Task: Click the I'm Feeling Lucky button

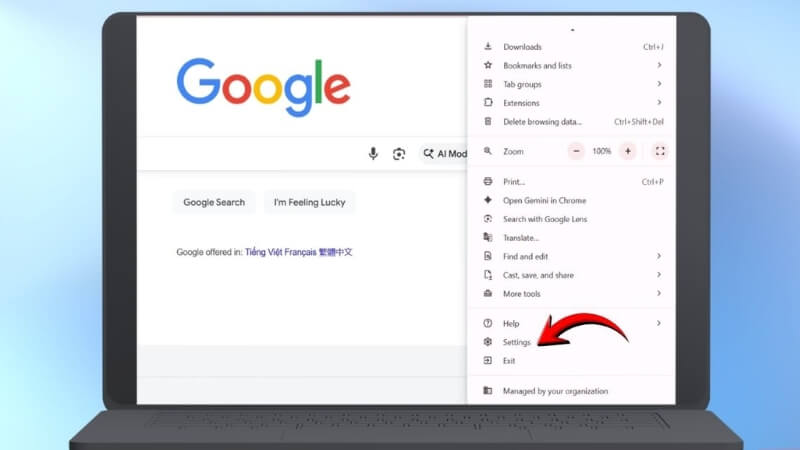Action: [x=310, y=202]
